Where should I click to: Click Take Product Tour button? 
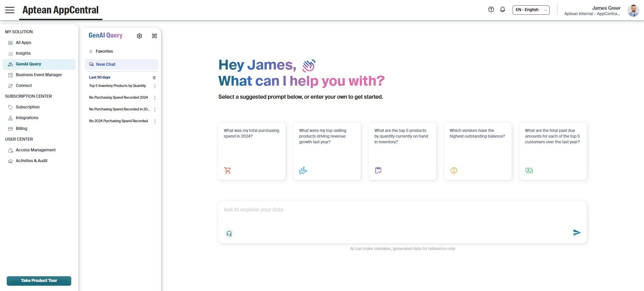coord(39,281)
